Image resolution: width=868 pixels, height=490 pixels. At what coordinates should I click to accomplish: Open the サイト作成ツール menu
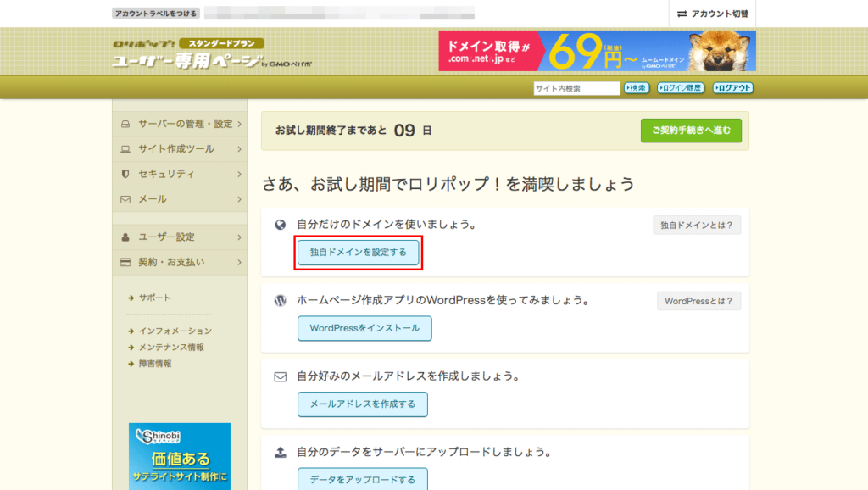[x=180, y=149]
